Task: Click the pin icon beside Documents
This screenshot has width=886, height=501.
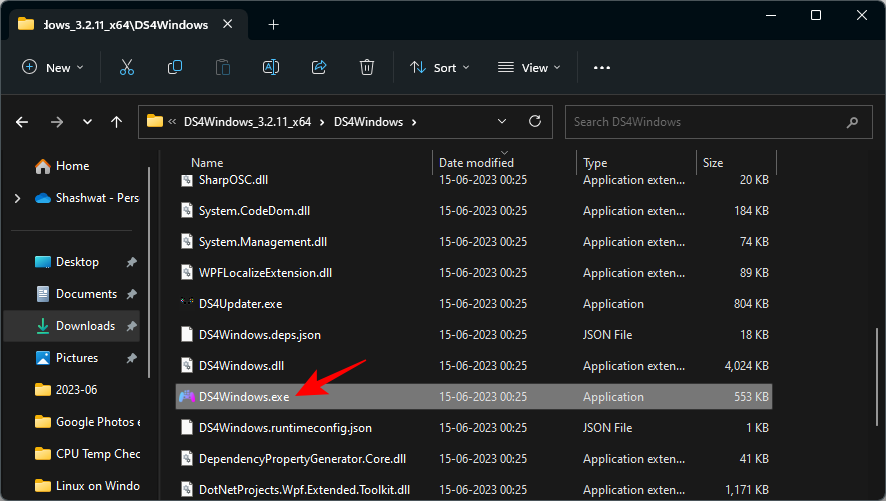Action: [132, 294]
